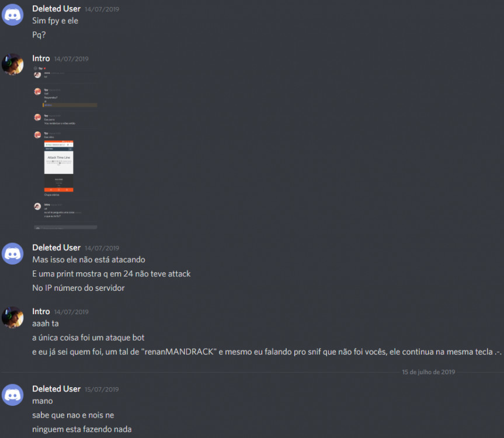Image resolution: width=504 pixels, height=438 pixels.
Task: Click 'Deleted User' name dated 15/07/2019
Action: [x=56, y=389]
